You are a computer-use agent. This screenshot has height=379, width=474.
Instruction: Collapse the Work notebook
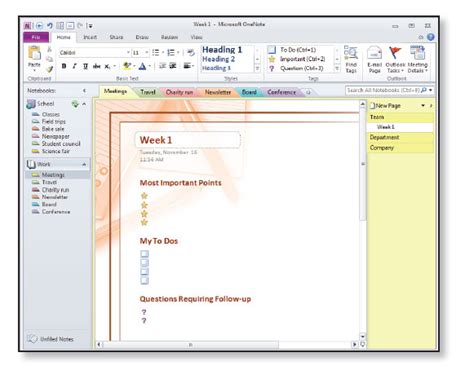tap(84, 164)
